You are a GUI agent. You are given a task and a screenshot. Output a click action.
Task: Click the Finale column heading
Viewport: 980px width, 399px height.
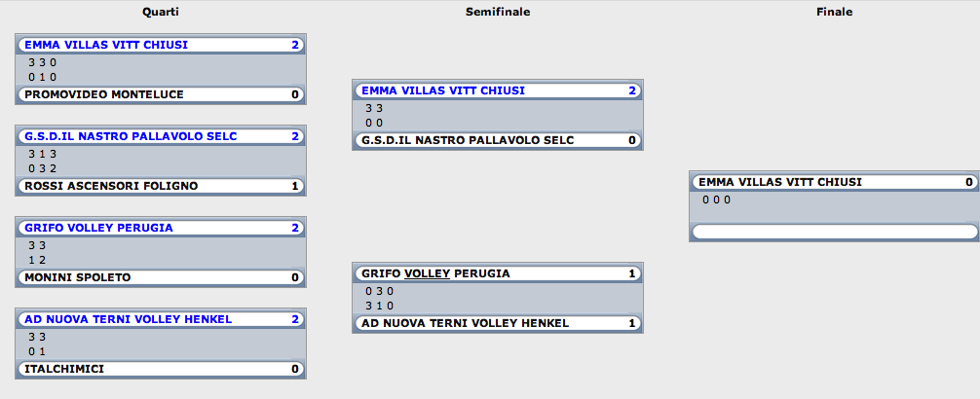click(x=835, y=12)
